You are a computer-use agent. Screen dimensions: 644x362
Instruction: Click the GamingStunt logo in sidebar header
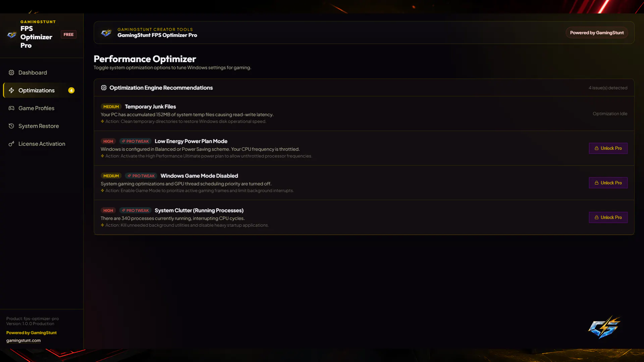tap(12, 35)
